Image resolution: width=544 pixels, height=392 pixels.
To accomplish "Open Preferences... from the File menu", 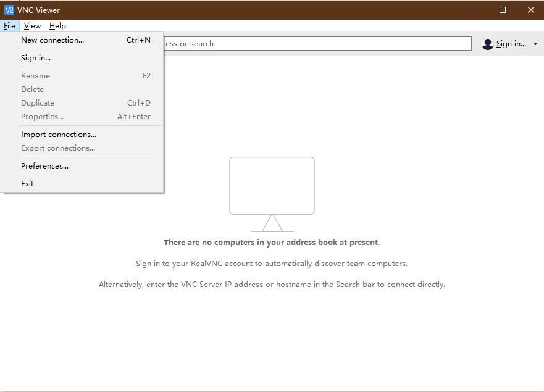I will (83, 166).
